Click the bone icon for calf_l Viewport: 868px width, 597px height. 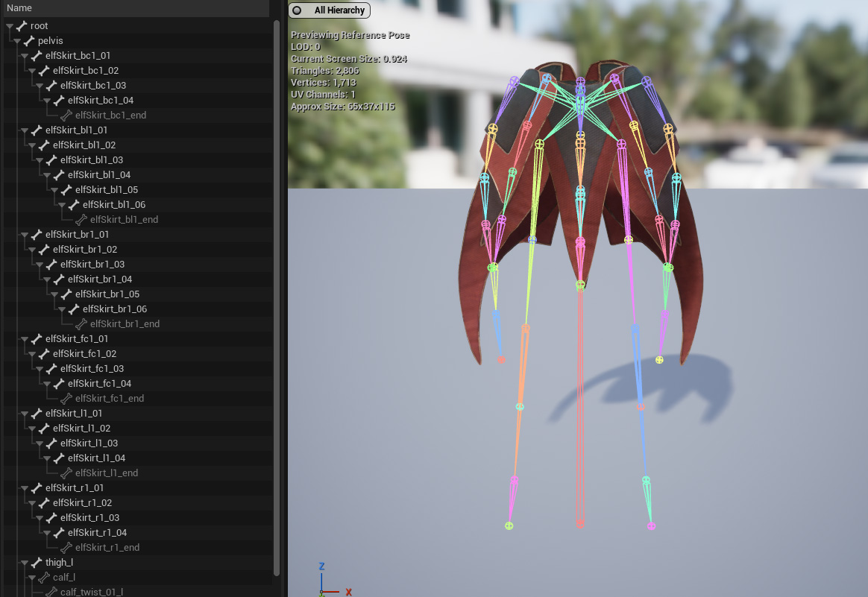coord(44,578)
